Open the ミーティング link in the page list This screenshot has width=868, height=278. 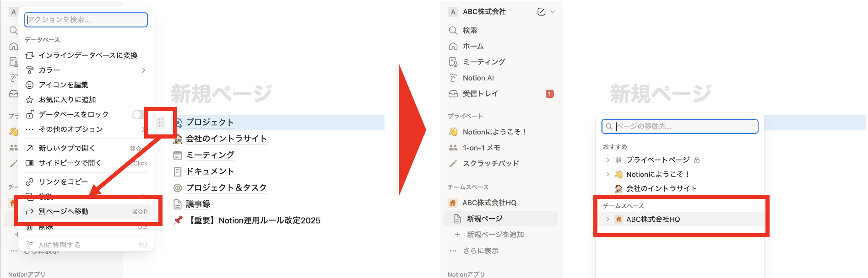(x=210, y=155)
